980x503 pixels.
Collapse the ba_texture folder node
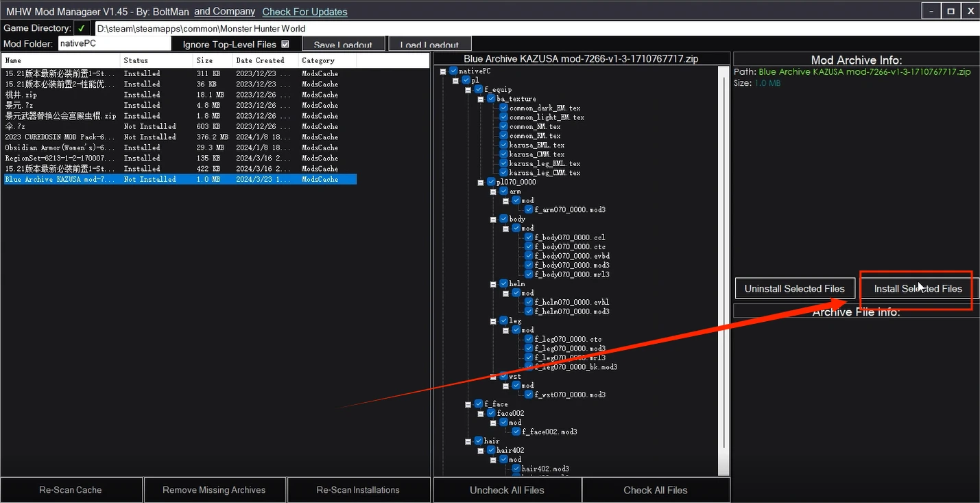pyautogui.click(x=481, y=99)
